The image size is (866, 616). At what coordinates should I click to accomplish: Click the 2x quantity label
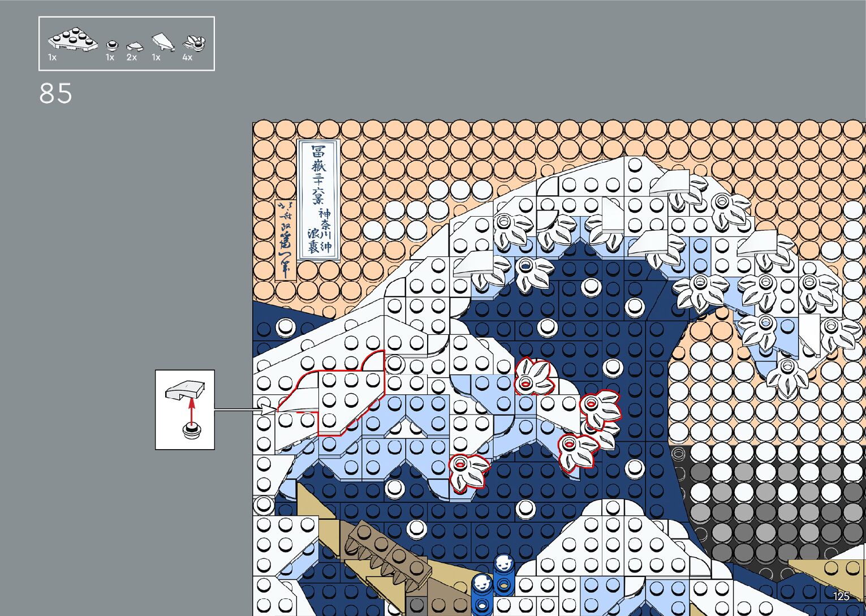click(x=132, y=58)
